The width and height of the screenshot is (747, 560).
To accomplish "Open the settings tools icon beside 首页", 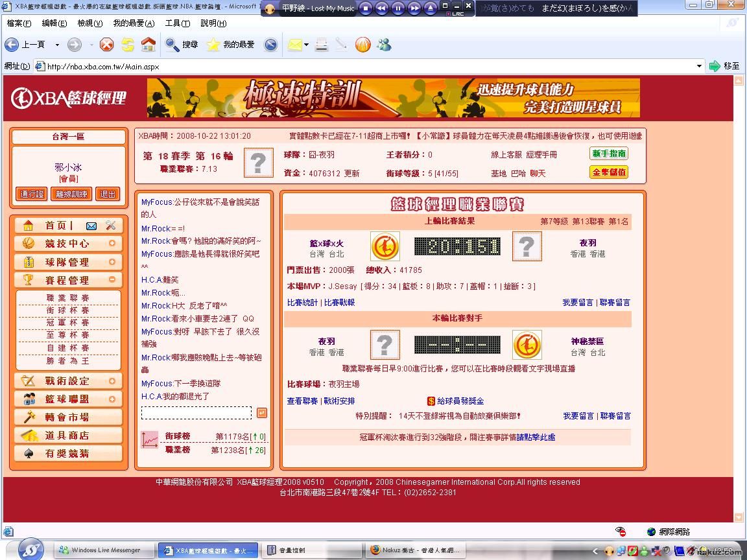I will (110, 226).
